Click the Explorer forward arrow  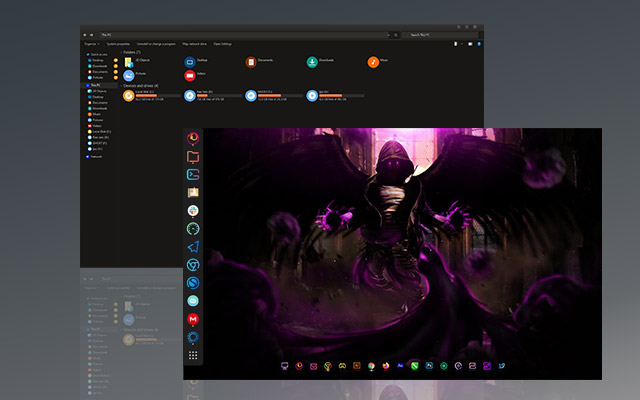91,35
